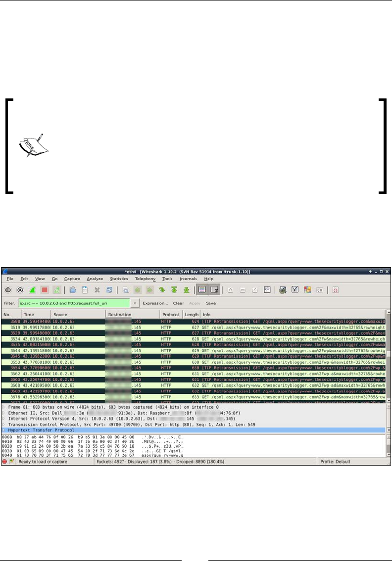Screen dimensions: 392x565
Task: Expand Internet Protocol Version 4 item
Action: point(3,419)
